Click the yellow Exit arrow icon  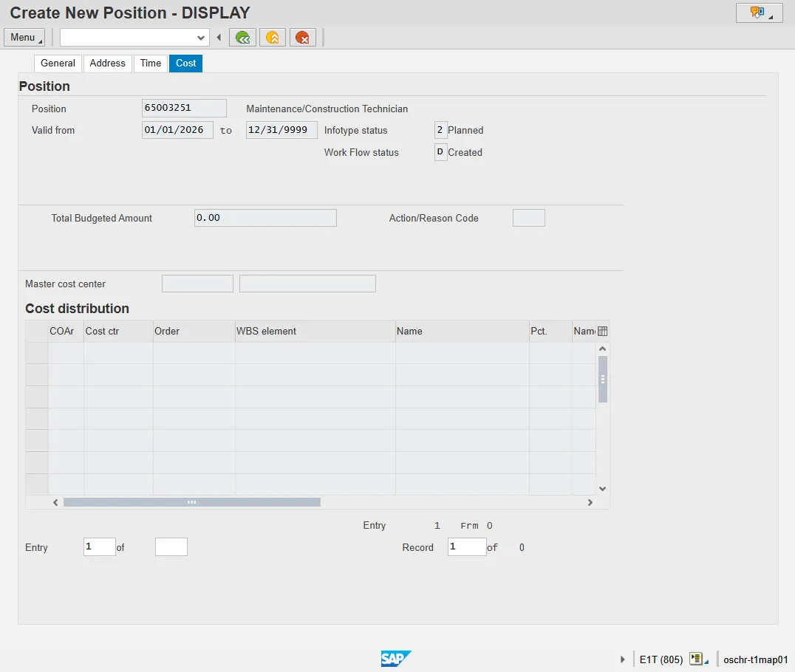coord(273,38)
